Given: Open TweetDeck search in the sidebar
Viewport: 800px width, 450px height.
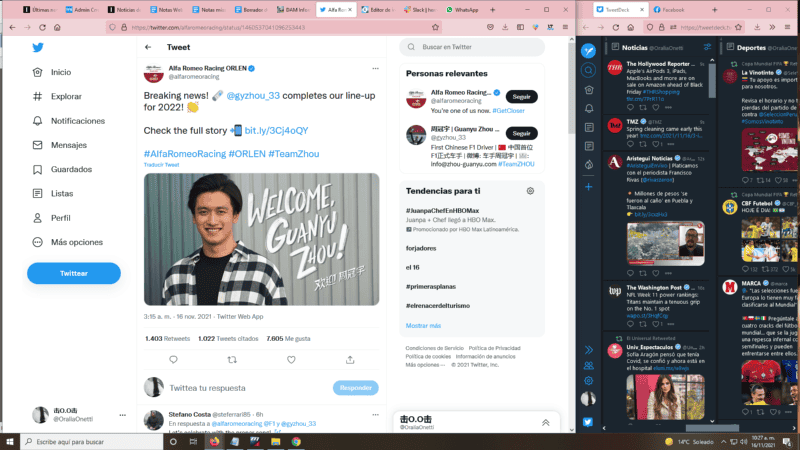Looking at the screenshot, I should coord(589,72).
